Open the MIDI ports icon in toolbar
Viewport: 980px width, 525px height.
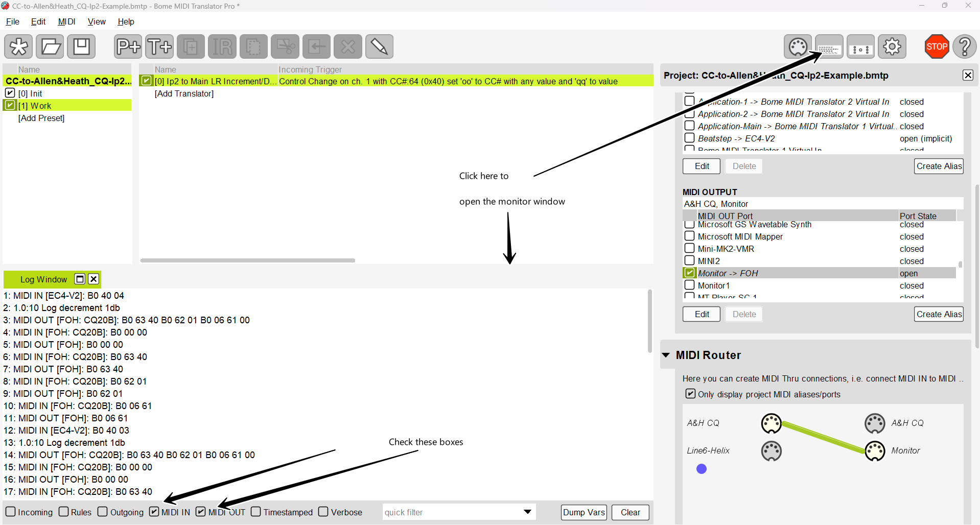[798, 47]
